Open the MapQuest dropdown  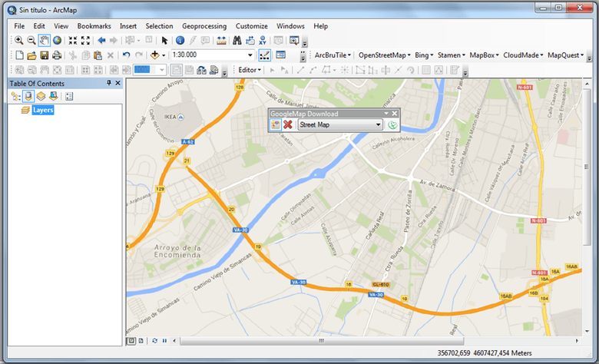tap(565, 55)
